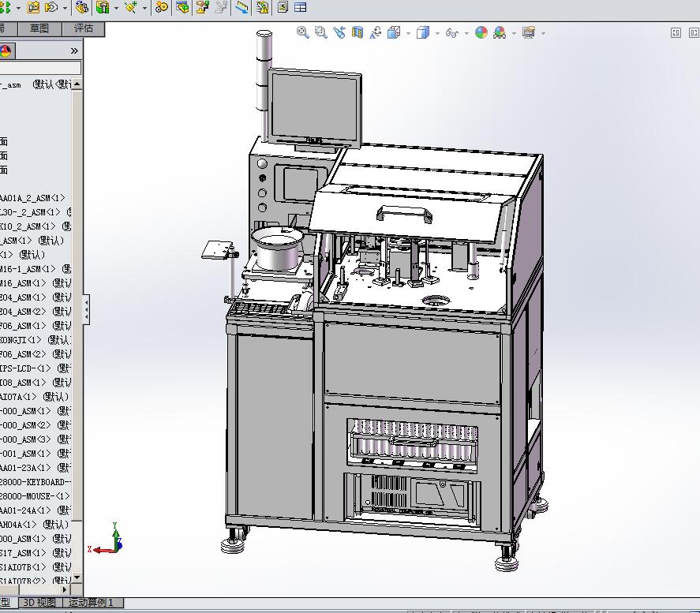Click the Edit Appearance icon
The image size is (700, 613).
481,33
